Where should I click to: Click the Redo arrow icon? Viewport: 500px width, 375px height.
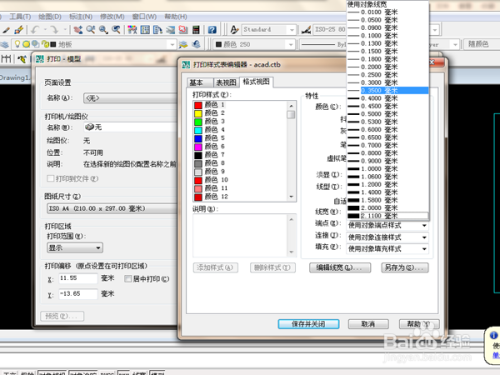click(x=54, y=30)
